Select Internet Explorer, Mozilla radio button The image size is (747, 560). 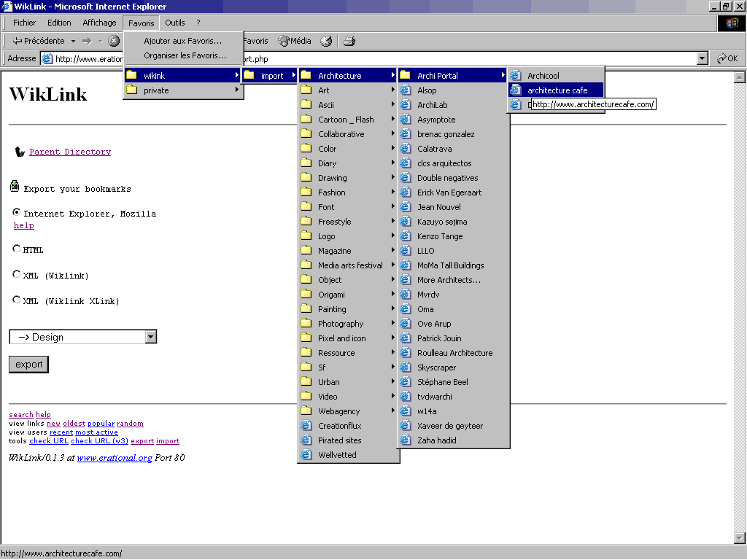(17, 212)
